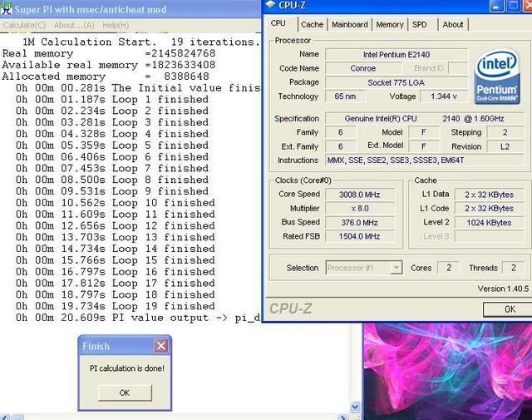Viewport: 532px width, 420px height.
Task: Click 'Version 1.40.5' text in CPU-Z
Action: coord(503,289)
